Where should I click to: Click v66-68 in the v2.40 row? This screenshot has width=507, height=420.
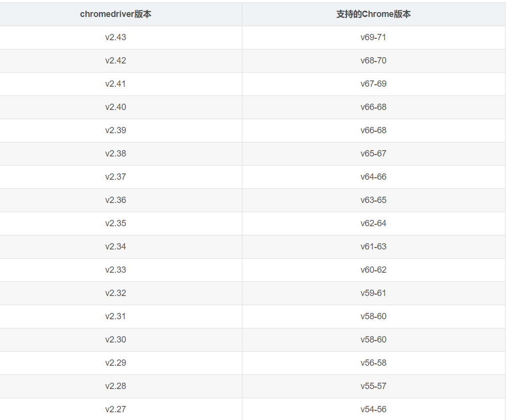(373, 107)
